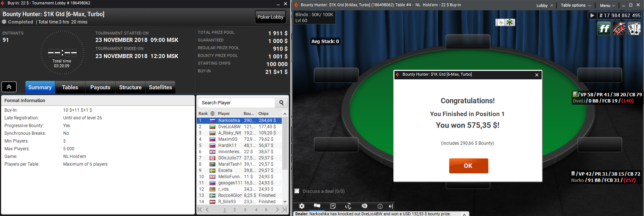Open the notes icon in chat toolbar
The height and width of the screenshot is (216, 644).
(333, 206)
